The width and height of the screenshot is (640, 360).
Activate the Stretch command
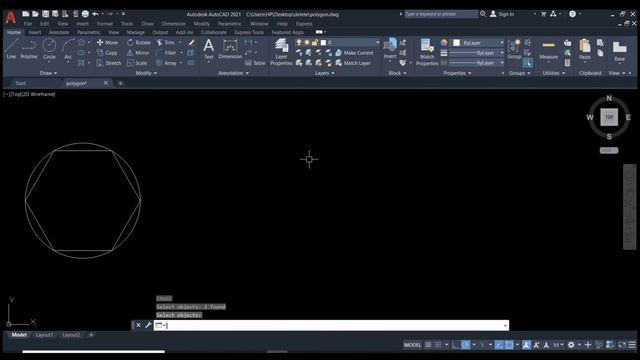tap(109, 63)
